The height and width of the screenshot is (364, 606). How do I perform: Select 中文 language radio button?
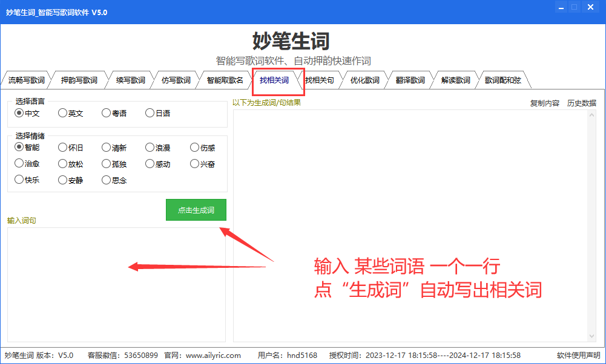coord(27,113)
